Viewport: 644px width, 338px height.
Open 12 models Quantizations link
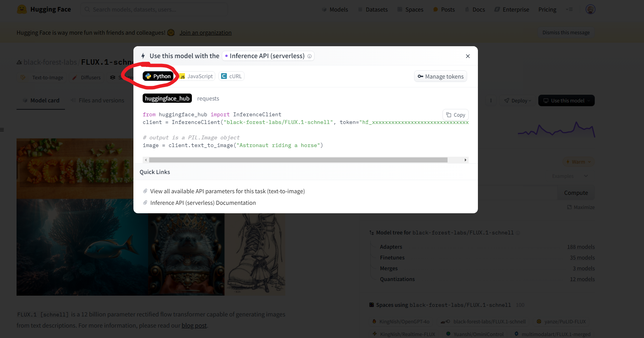(582, 279)
